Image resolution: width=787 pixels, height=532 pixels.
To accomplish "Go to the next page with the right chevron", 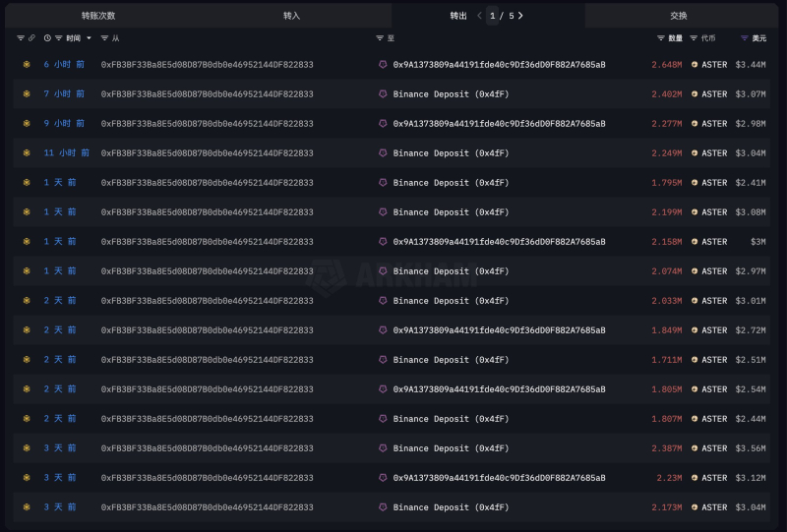I will tap(520, 16).
